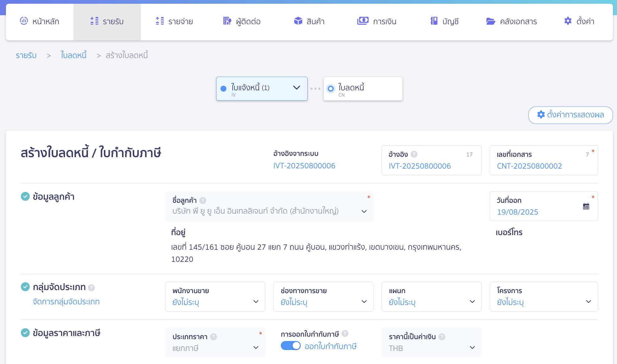Open the รายจ่าย menu tab

174,21
